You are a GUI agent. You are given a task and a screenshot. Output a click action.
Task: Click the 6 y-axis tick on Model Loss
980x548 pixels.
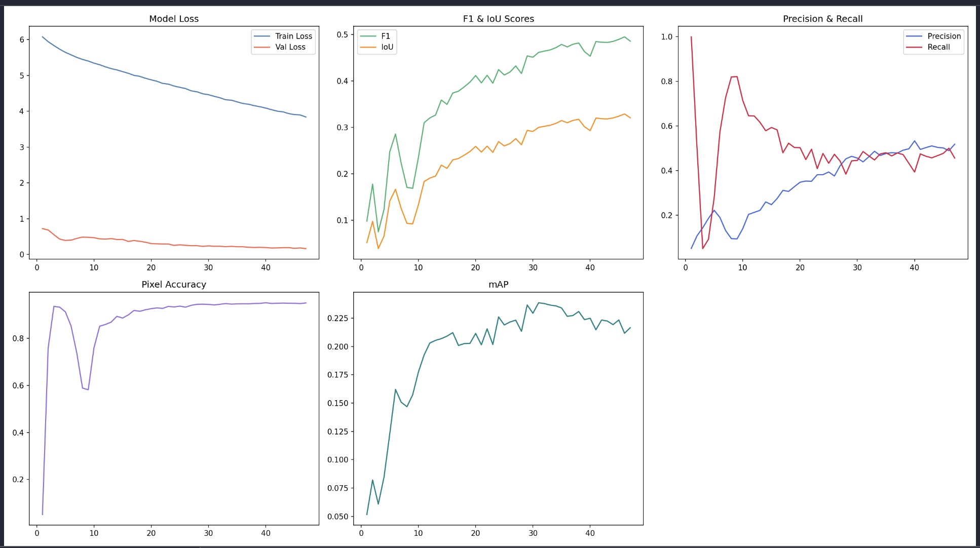pyautogui.click(x=22, y=40)
